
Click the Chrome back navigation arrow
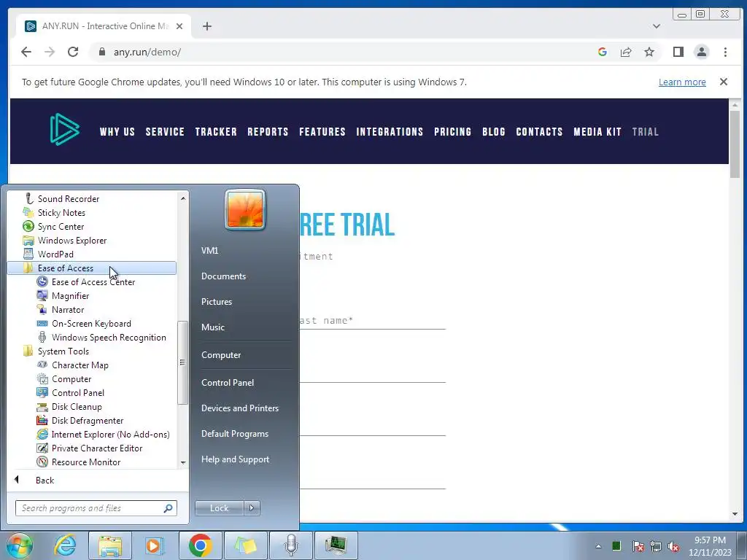pos(26,52)
